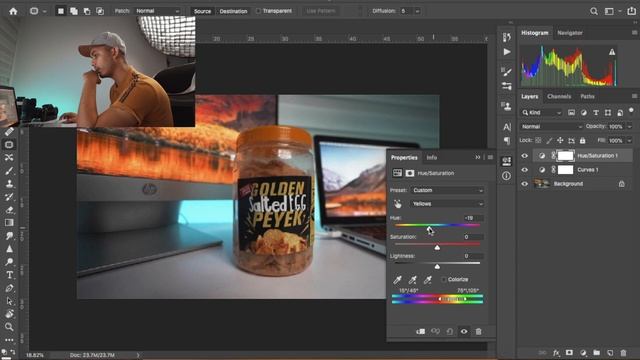The image size is (640, 360).
Task: Toggle the layer filter on/off switch
Action: coord(631,111)
